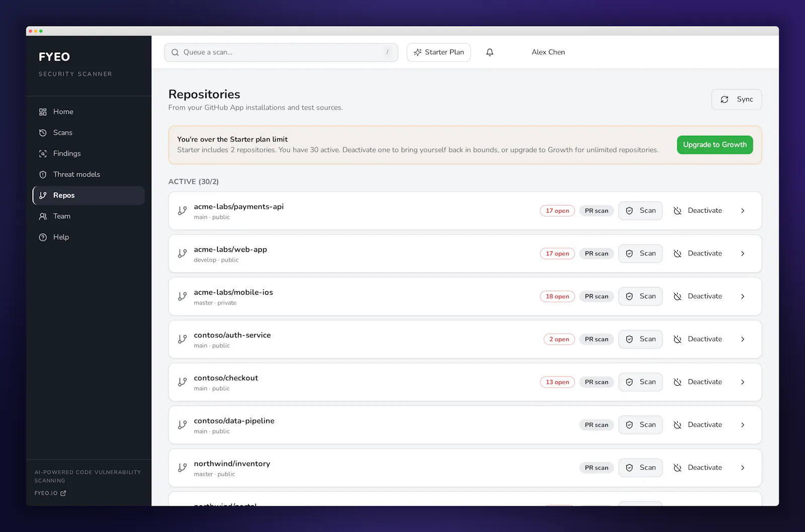Toggle PR scan for acme-labs/payments-api

pos(597,211)
